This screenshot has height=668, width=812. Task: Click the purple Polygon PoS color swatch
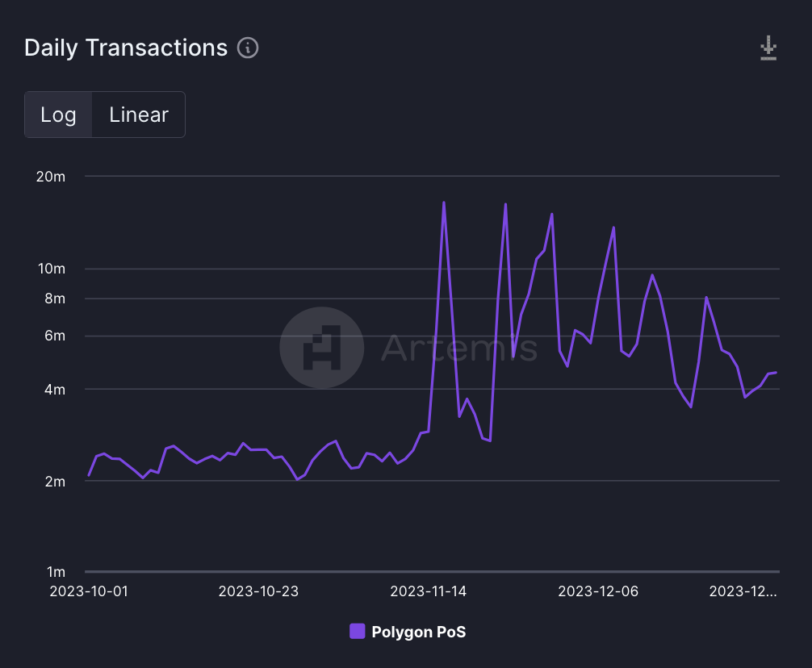coord(358,631)
